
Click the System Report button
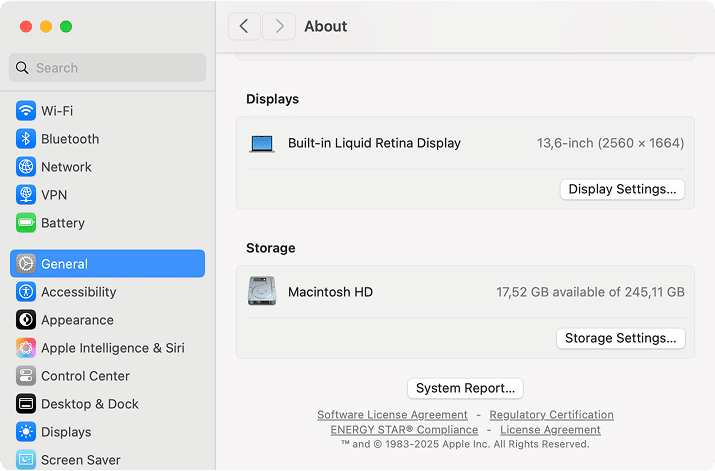tap(465, 388)
